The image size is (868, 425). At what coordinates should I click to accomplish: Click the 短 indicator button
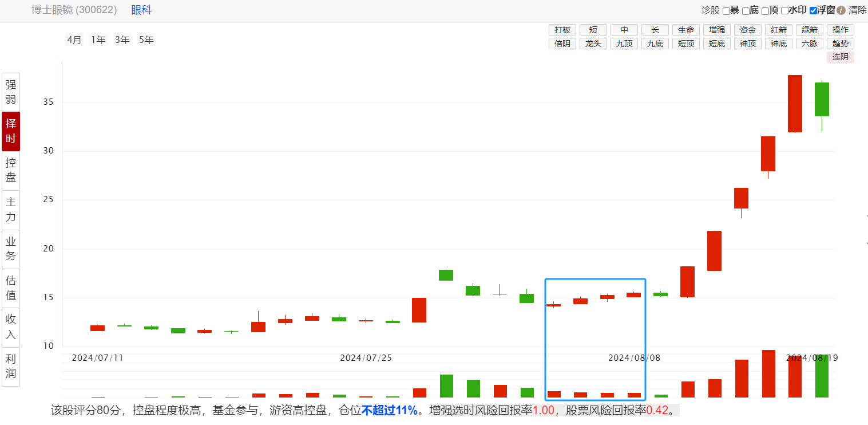(x=593, y=30)
